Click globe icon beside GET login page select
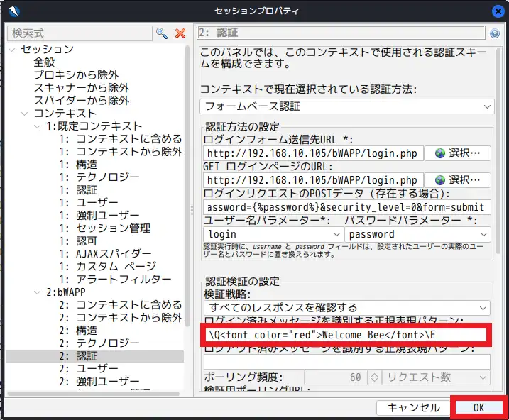The image size is (509, 420). click(440, 180)
